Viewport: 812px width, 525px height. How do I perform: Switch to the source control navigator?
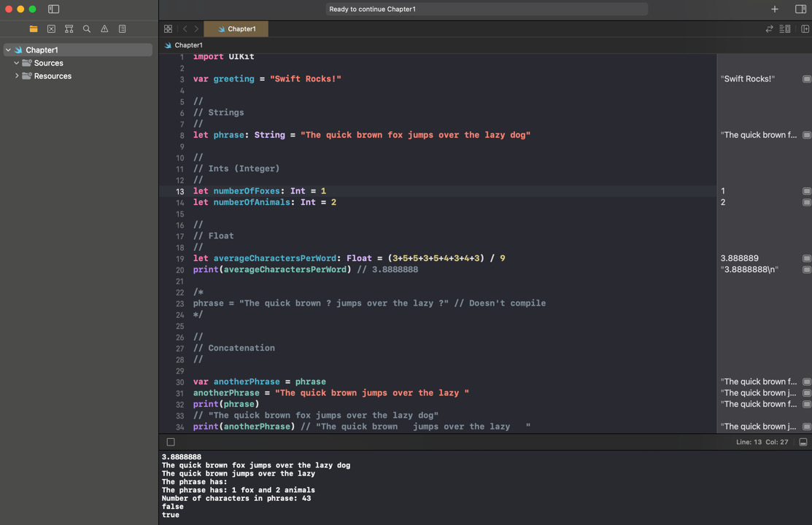[51, 29]
